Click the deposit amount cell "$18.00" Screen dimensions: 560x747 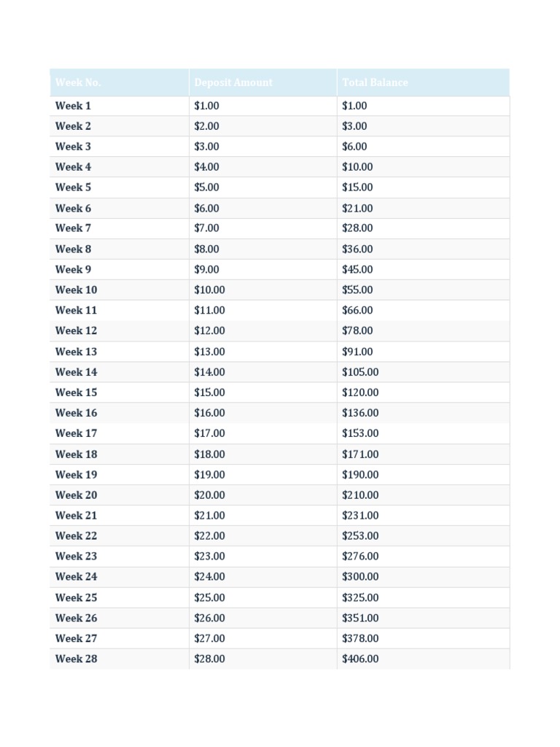tap(209, 454)
